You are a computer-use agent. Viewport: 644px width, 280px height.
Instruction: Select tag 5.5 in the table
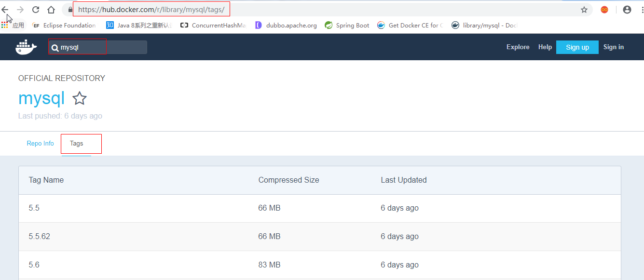(34, 208)
